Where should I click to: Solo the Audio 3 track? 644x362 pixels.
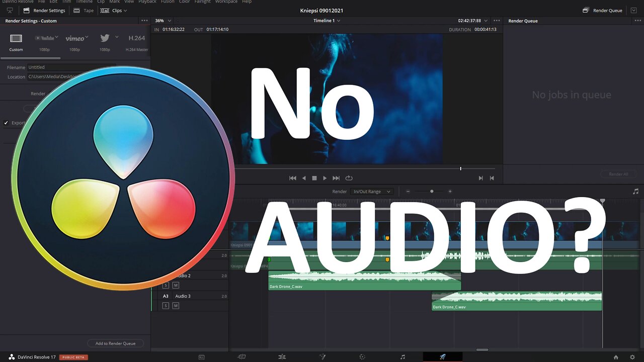166,306
